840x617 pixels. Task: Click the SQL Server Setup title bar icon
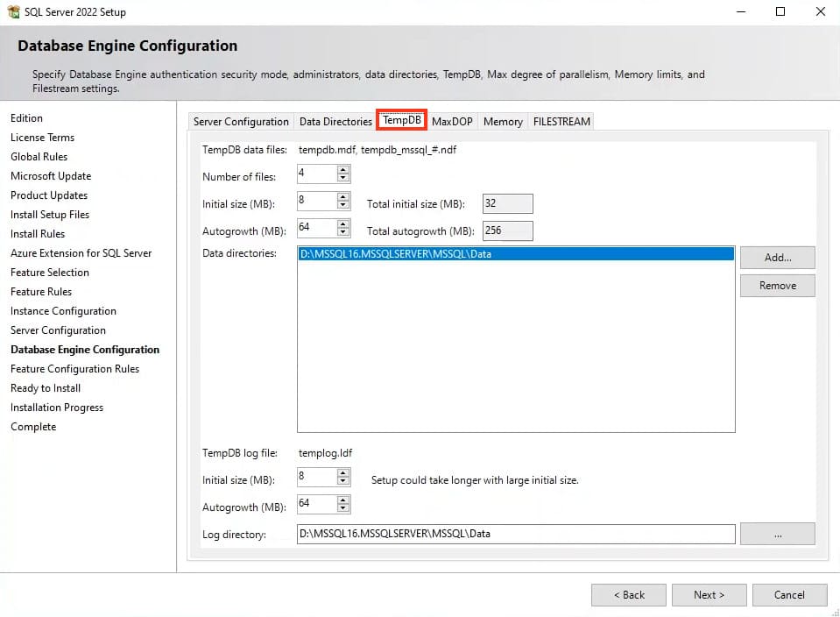coord(13,12)
